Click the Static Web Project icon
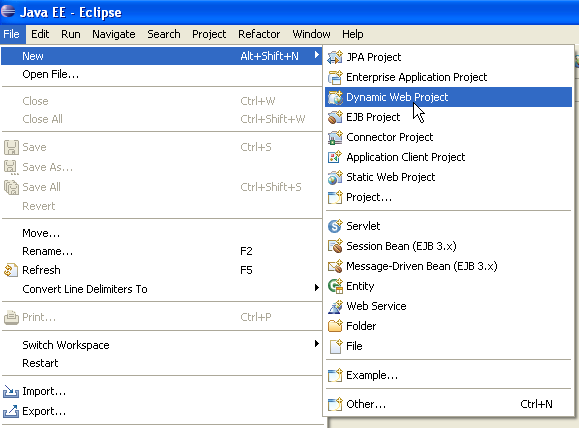 335,177
